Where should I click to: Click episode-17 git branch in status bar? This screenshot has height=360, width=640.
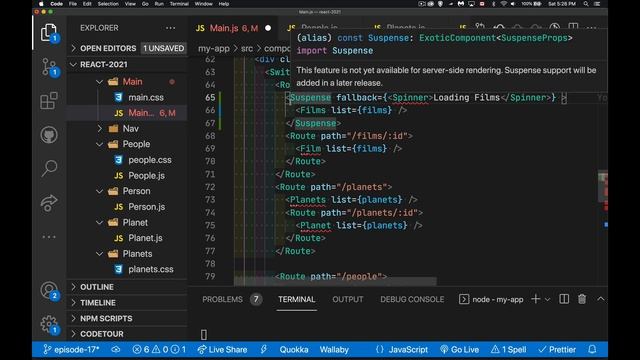pos(71,350)
